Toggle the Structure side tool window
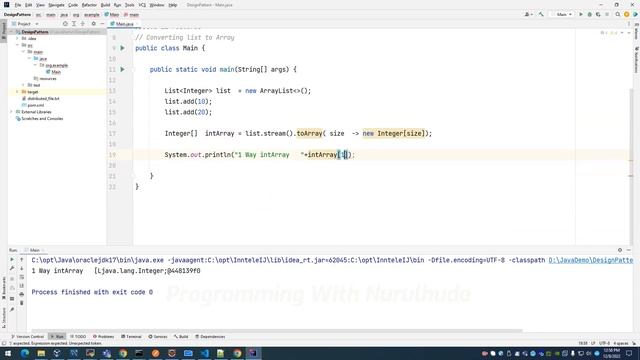Image resolution: width=640 pixels, height=360 pixels. click(x=4, y=318)
